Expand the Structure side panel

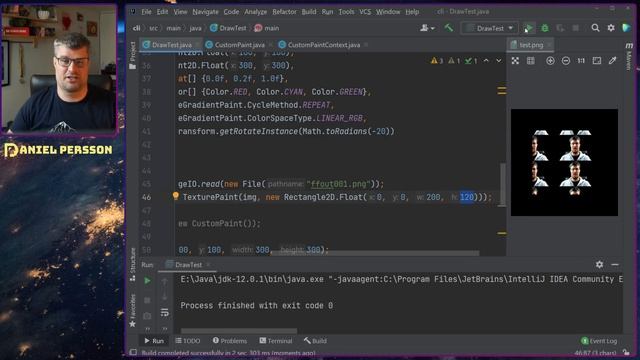tap(133, 264)
